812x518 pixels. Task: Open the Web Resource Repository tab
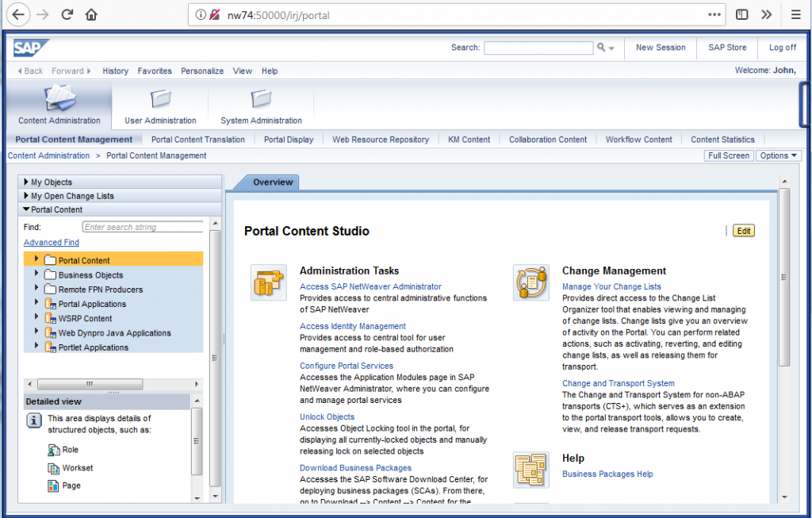[x=381, y=140]
